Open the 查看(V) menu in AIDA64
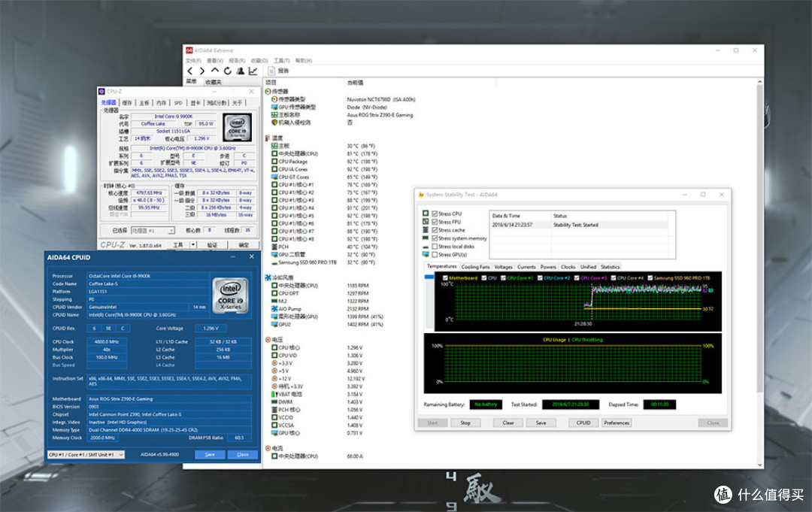The image size is (812, 512). pos(215,61)
